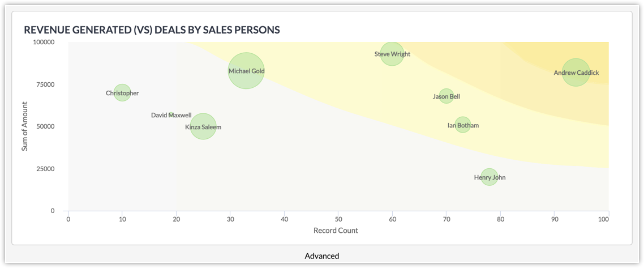Viewport: 644px width, 268px height.
Task: Select the Steve Wright data bubble
Action: pyautogui.click(x=392, y=54)
